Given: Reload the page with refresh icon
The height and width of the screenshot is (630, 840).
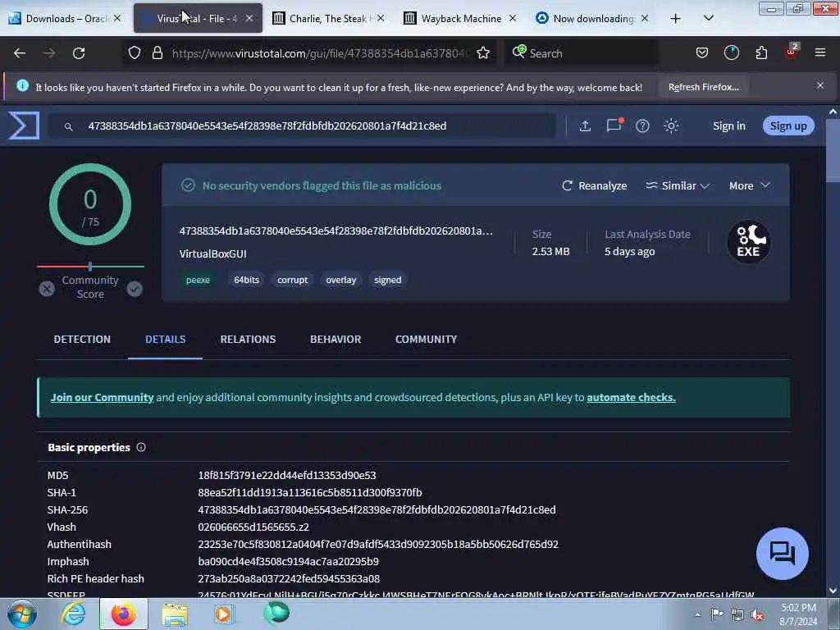Looking at the screenshot, I should [x=79, y=53].
